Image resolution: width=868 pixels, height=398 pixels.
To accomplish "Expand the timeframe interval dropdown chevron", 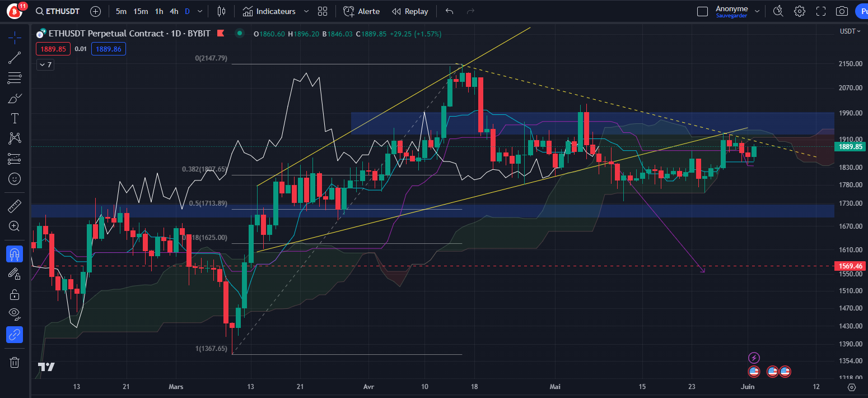I will [x=200, y=11].
